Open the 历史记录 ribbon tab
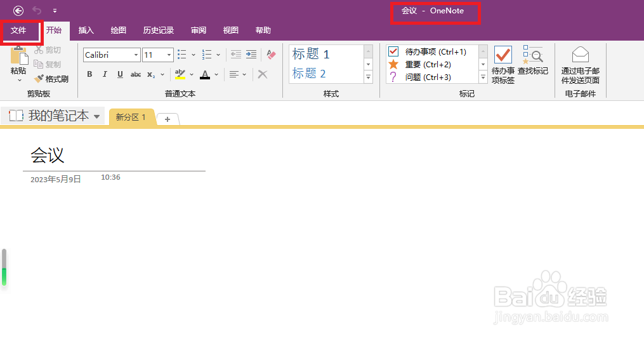This screenshot has width=644, height=339. pos(159,30)
